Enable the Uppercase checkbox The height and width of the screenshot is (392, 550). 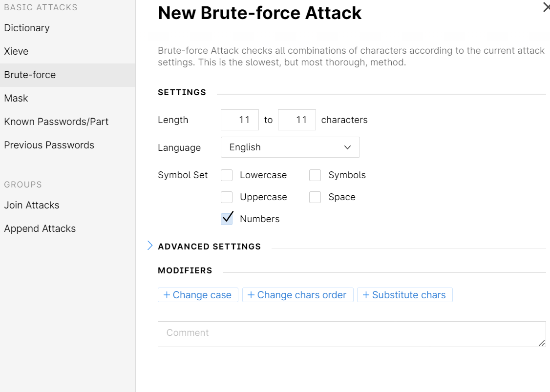pos(227,197)
